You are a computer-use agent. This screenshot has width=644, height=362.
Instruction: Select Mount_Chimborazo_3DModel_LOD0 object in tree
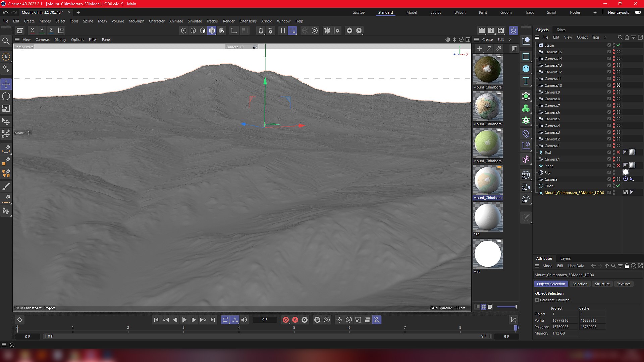(574, 193)
